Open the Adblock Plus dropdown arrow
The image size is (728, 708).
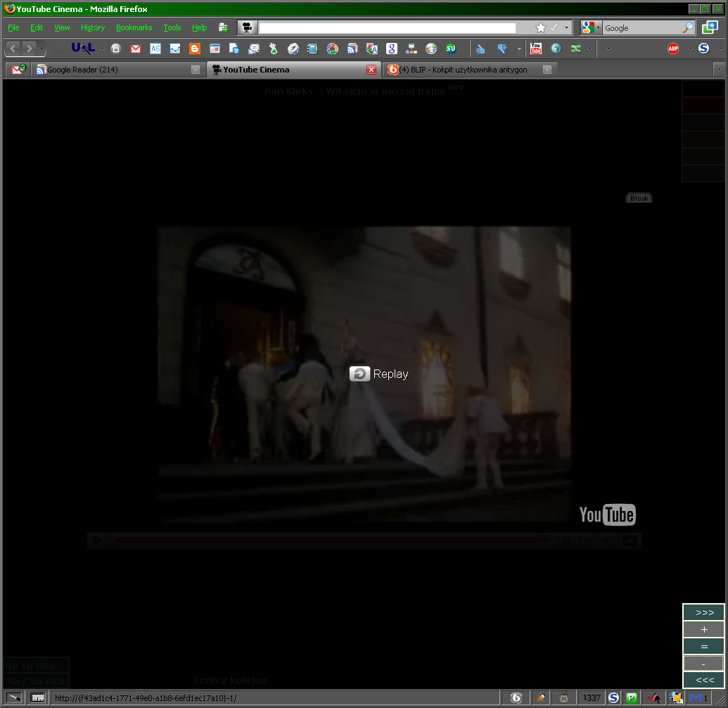tap(690, 49)
